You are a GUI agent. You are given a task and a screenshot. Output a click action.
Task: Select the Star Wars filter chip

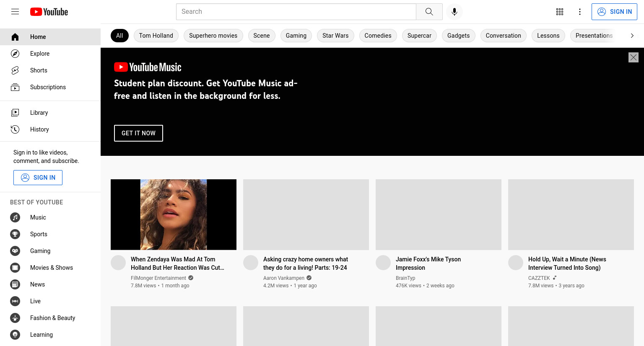(x=335, y=36)
